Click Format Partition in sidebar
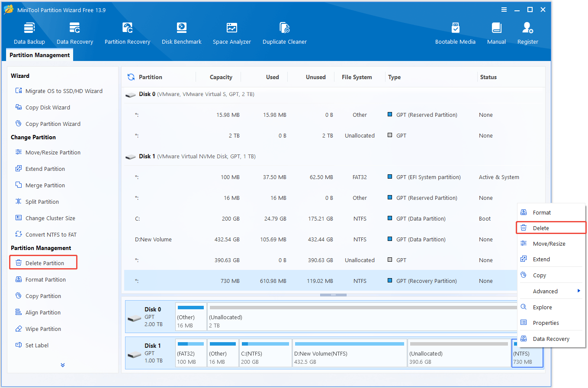This screenshot has width=588, height=388. 41,279
